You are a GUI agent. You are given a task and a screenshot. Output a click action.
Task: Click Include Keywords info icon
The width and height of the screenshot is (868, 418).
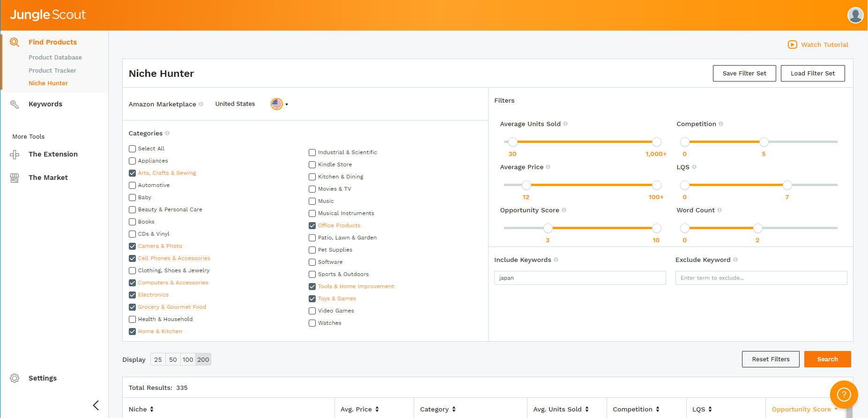tap(556, 260)
